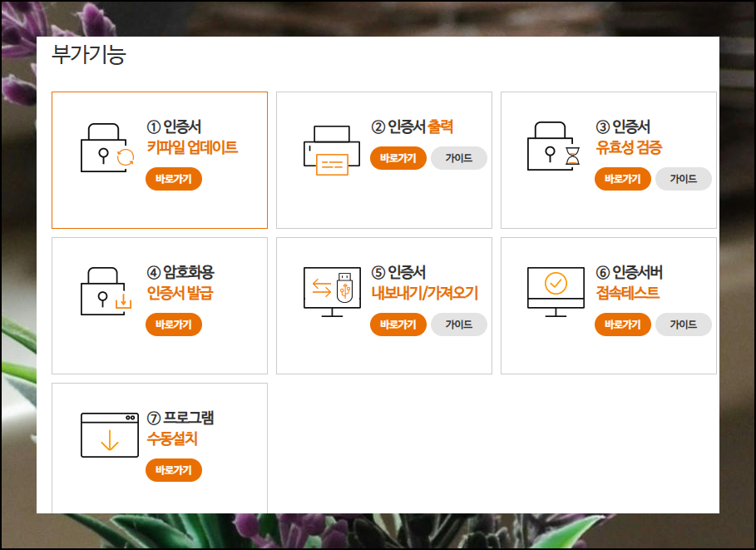Screen dimensions: 756x550
Task: View the 가이드 for 인증서버 접속테스트
Action: (x=683, y=325)
